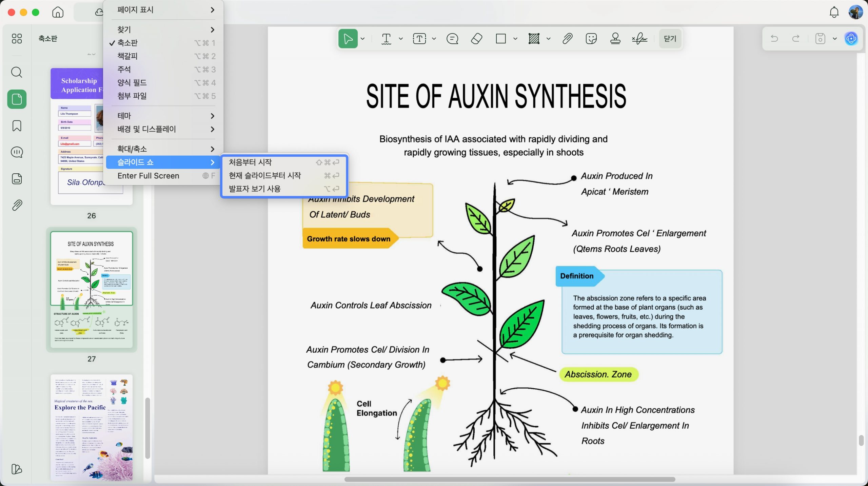Image resolution: width=868 pixels, height=486 pixels.
Task: Click the 닫기 button in toolbar
Action: pos(670,39)
